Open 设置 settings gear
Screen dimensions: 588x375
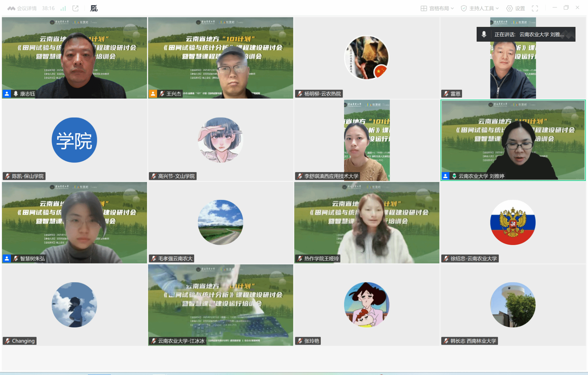click(x=516, y=8)
